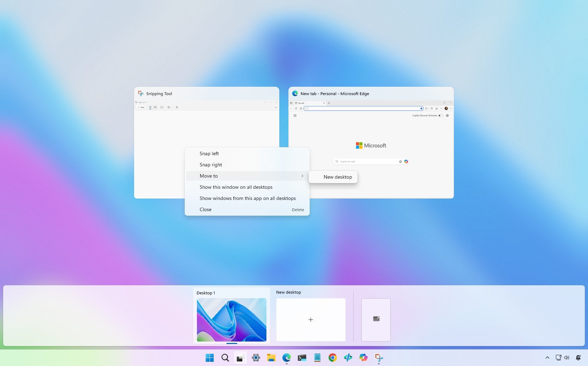Toggle the Copilot Discover (Preview) switch

coord(441,115)
